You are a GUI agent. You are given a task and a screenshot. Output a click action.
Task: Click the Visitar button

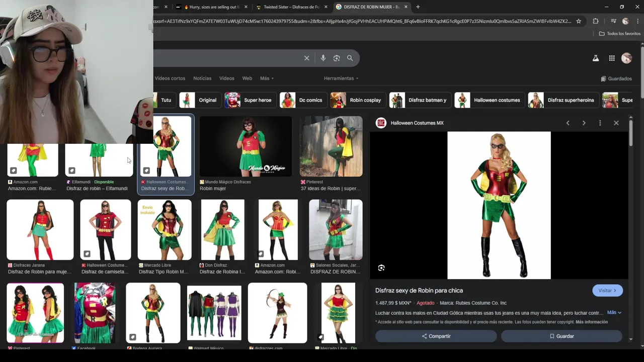[x=607, y=291]
